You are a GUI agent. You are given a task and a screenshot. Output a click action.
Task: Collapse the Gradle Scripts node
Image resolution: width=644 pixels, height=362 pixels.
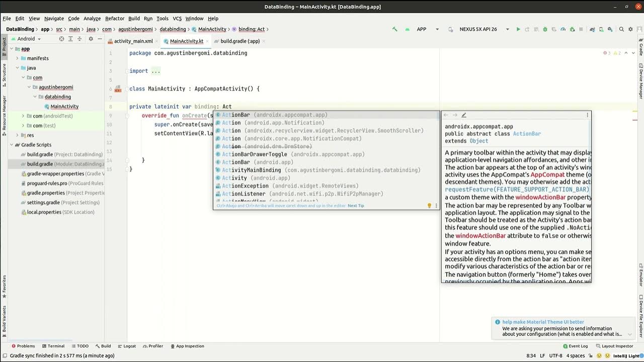pyautogui.click(x=11, y=145)
